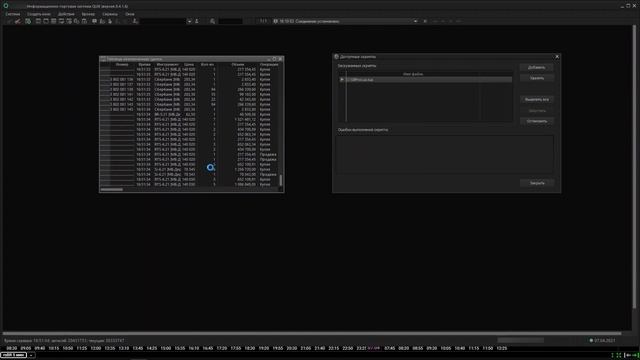Click the magnifier search icon in the toolbar

[x=213, y=21]
